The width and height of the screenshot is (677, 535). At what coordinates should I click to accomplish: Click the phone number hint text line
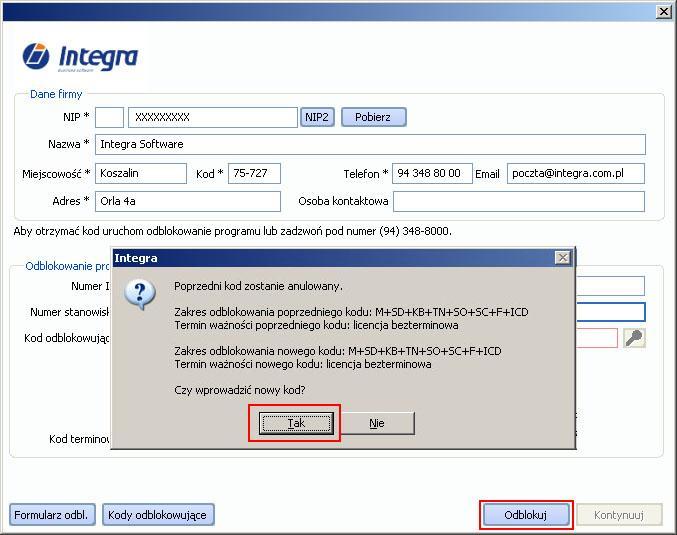tap(232, 231)
